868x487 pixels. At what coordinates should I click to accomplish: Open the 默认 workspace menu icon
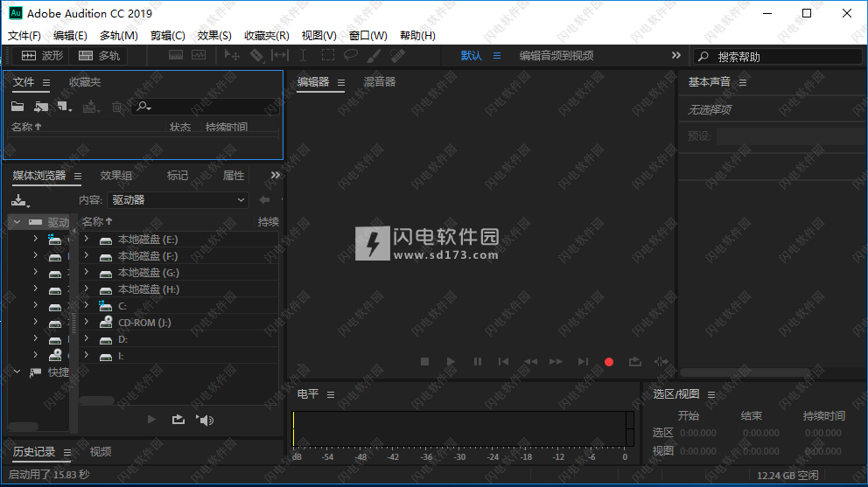tap(497, 56)
